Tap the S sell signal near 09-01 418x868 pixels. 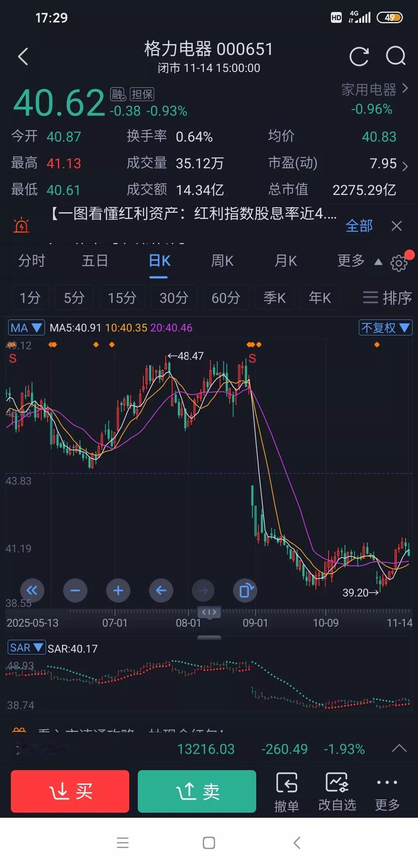[x=252, y=358]
